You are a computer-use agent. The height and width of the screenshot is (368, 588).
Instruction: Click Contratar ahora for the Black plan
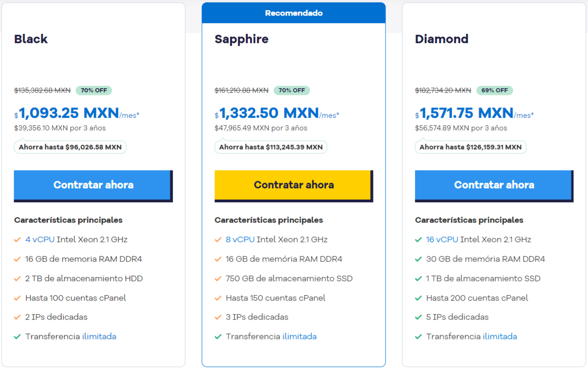click(x=93, y=185)
